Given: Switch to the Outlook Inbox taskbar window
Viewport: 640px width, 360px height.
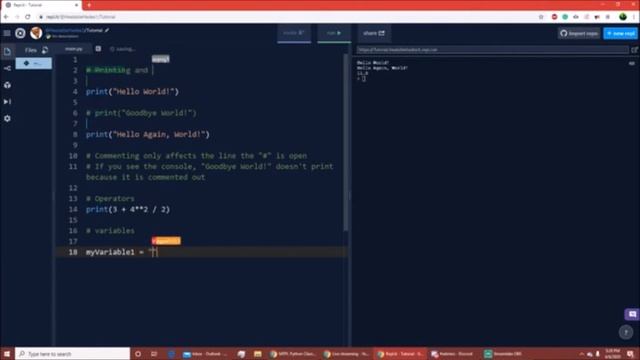Looking at the screenshot, I should (205, 353).
